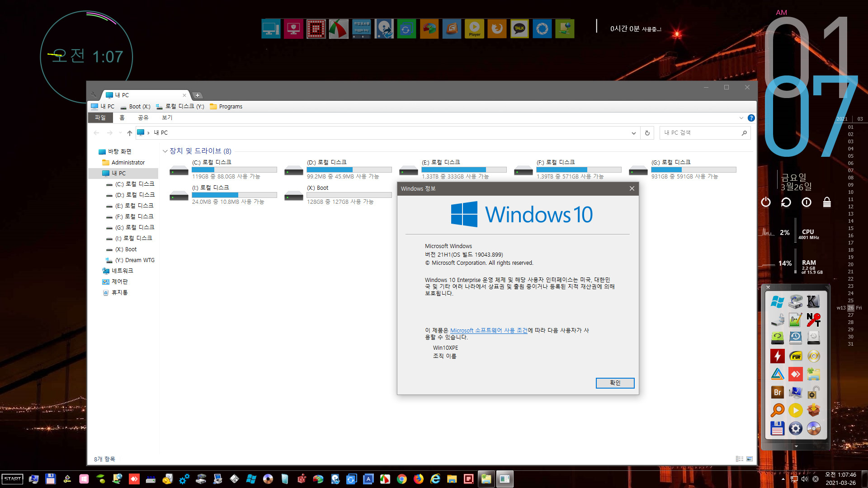Click the green sync tile in the top launcher
This screenshot has width=868, height=488.
(406, 29)
